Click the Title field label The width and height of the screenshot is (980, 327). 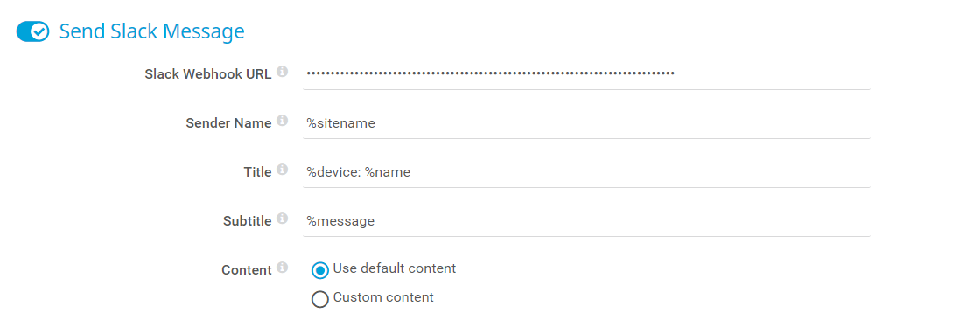(x=258, y=172)
